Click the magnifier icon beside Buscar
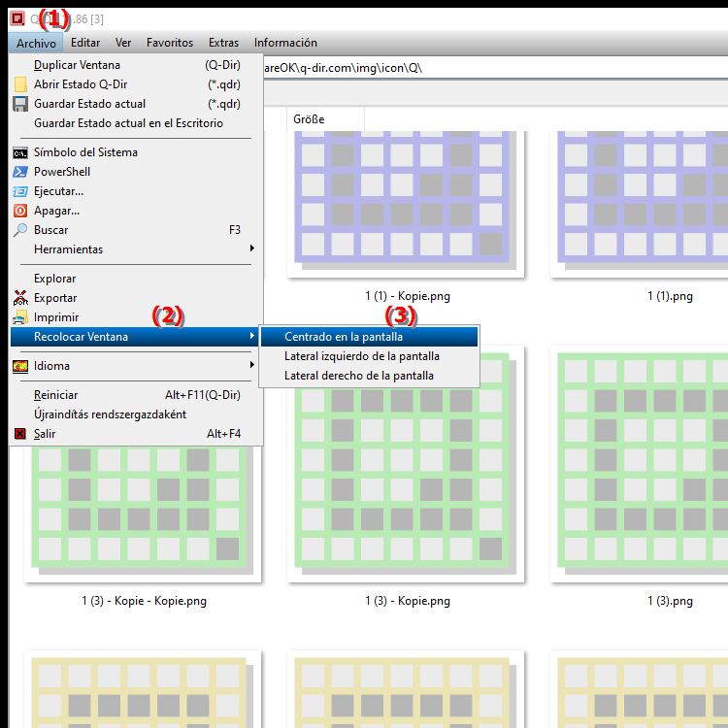This screenshot has height=728, width=728. tap(20, 230)
